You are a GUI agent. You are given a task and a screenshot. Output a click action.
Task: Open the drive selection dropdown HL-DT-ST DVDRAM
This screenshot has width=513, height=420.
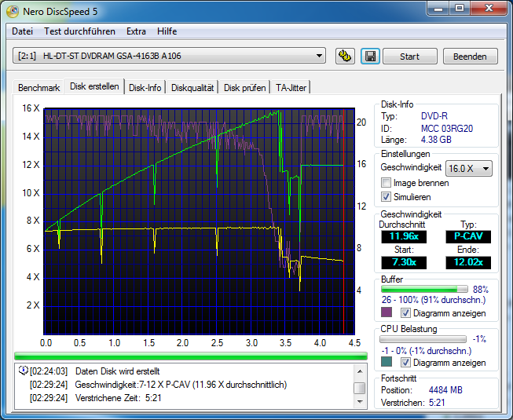tap(169, 56)
